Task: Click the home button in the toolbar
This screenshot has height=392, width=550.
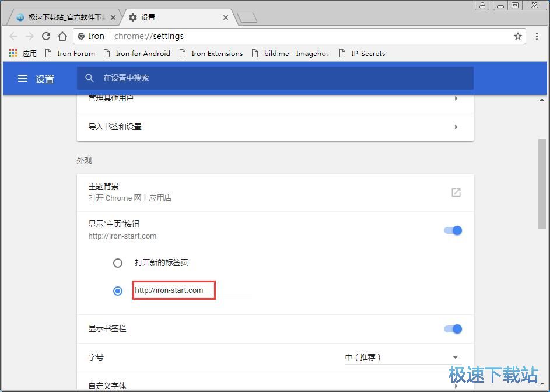Action: pyautogui.click(x=62, y=36)
